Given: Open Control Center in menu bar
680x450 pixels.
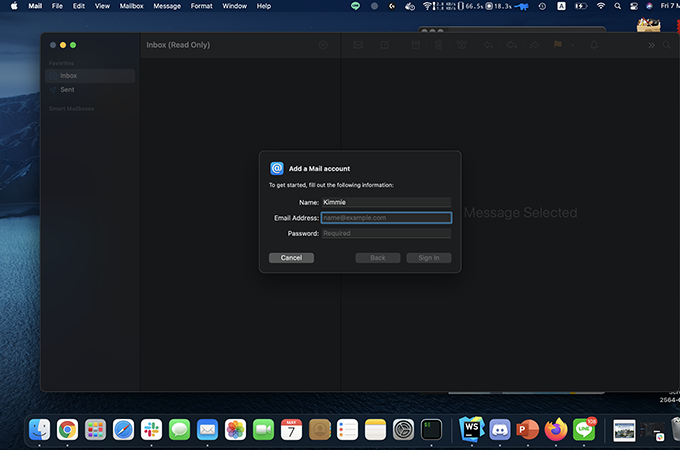Looking at the screenshot, I should click(x=634, y=6).
